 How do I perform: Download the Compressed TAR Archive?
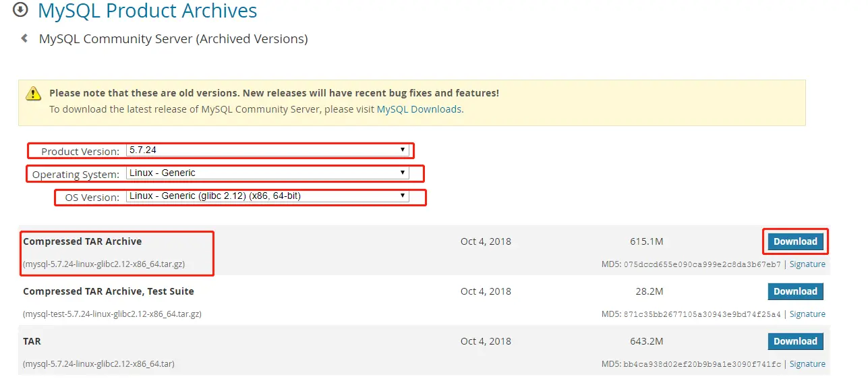(795, 241)
